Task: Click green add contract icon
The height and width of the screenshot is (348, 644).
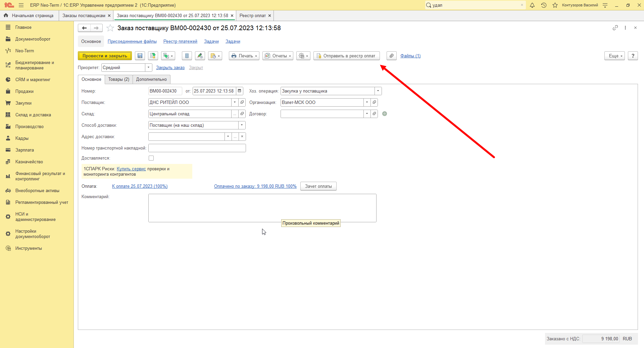Action: tap(385, 114)
